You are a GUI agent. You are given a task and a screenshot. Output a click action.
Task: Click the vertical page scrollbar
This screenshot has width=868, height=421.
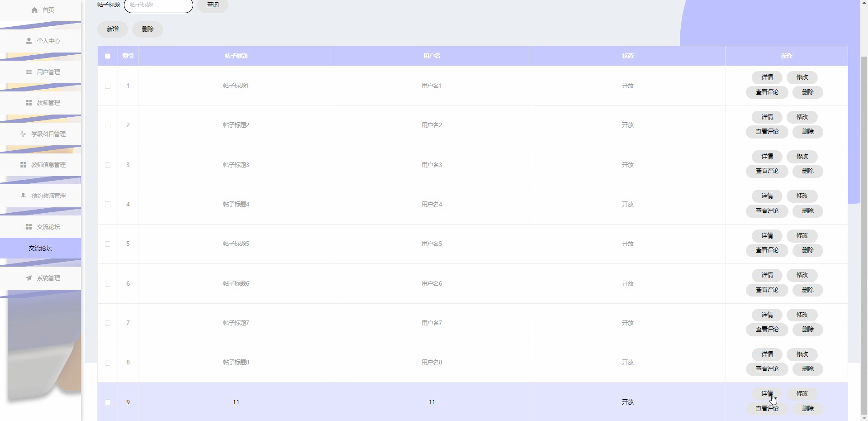coord(864,235)
